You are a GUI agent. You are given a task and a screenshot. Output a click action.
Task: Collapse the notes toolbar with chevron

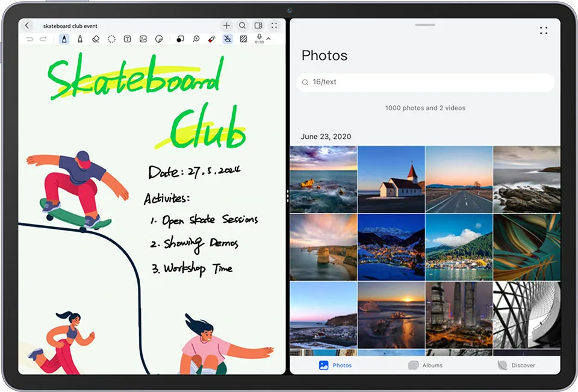click(x=269, y=39)
